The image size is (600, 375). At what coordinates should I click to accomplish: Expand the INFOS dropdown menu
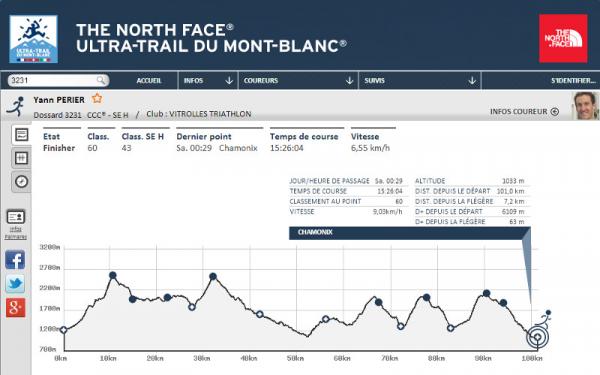208,81
